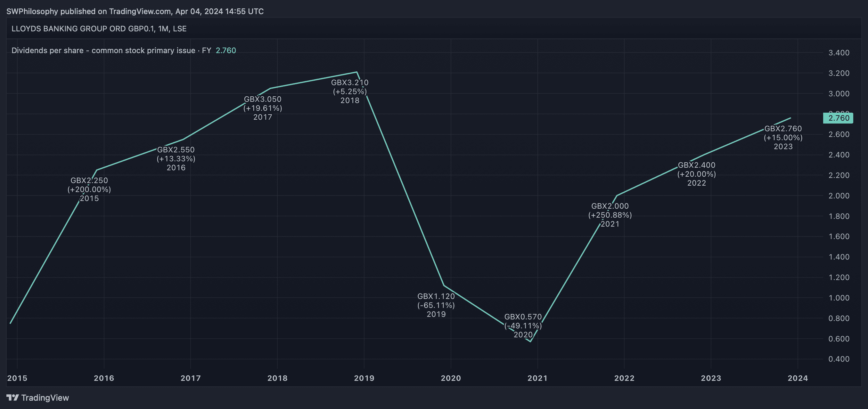
Task: Select the GBX3.050 2017 data label
Action: pos(263,108)
